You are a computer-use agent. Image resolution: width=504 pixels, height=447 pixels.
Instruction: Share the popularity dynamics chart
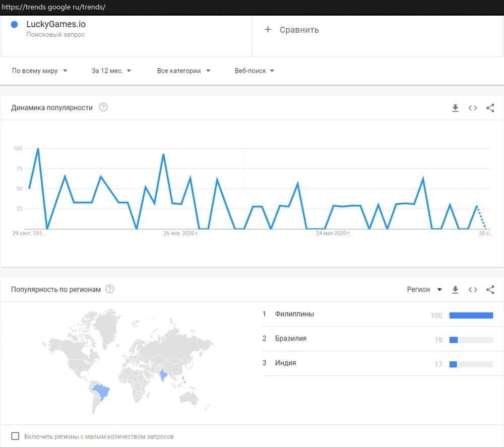(x=490, y=108)
